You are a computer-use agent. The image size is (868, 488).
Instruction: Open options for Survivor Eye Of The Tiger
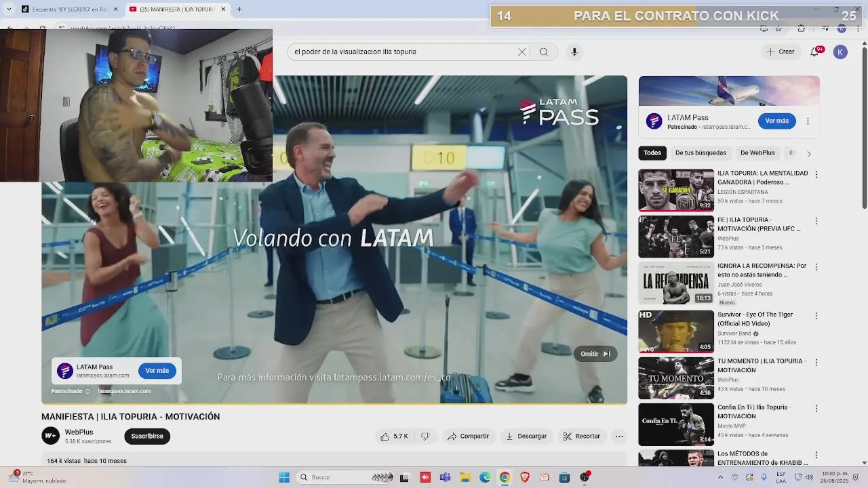[816, 316]
